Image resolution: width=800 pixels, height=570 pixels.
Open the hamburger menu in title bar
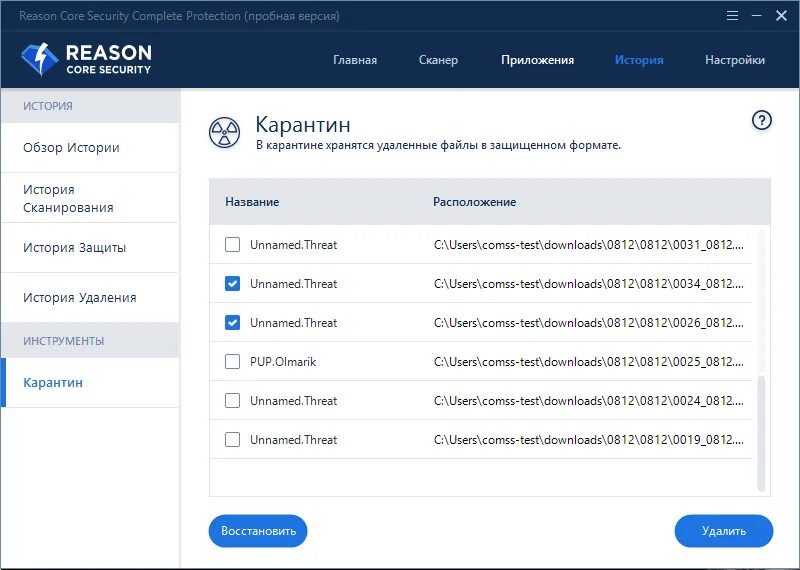(x=732, y=16)
